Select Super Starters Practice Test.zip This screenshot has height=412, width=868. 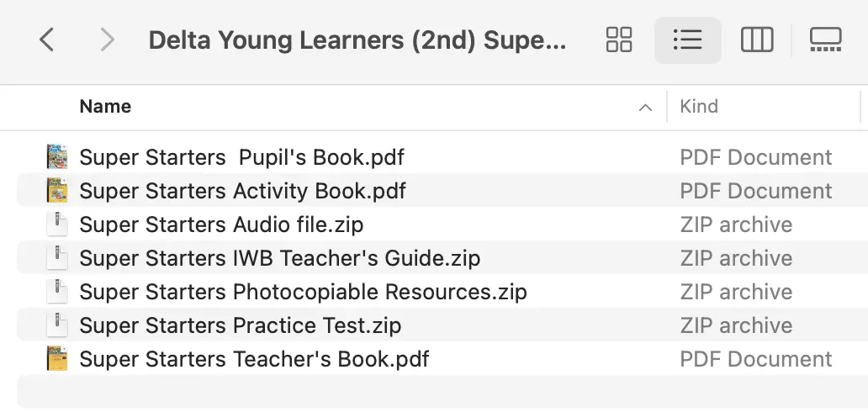(241, 325)
